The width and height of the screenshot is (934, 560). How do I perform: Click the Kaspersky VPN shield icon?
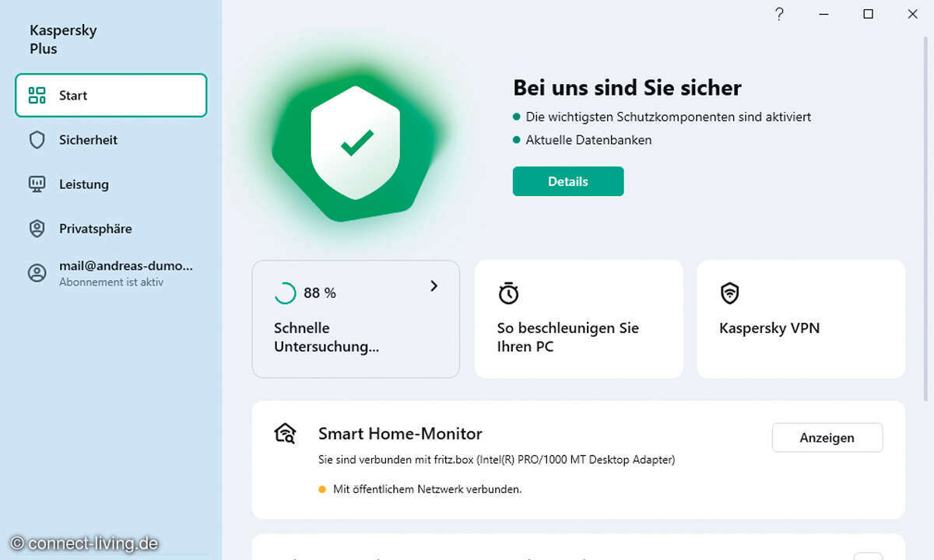point(729,293)
